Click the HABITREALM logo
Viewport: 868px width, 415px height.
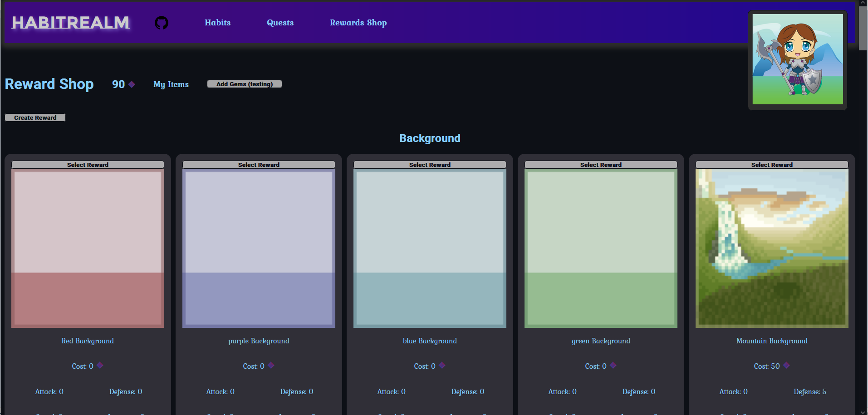pos(71,23)
